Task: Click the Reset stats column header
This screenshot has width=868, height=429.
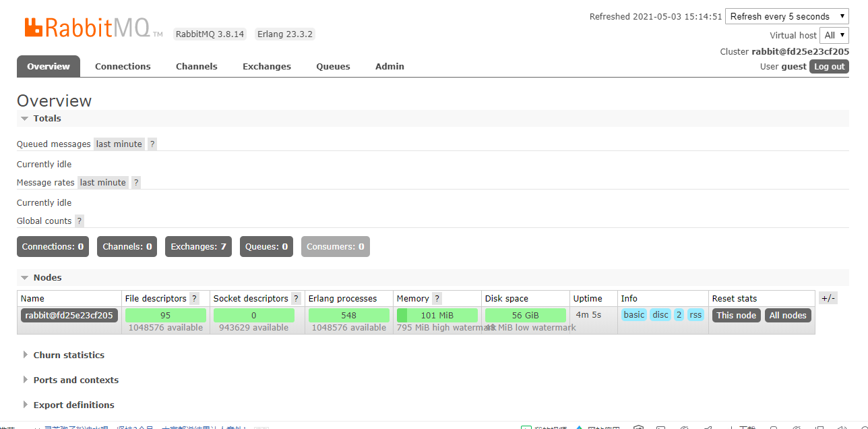Action: pyautogui.click(x=735, y=298)
